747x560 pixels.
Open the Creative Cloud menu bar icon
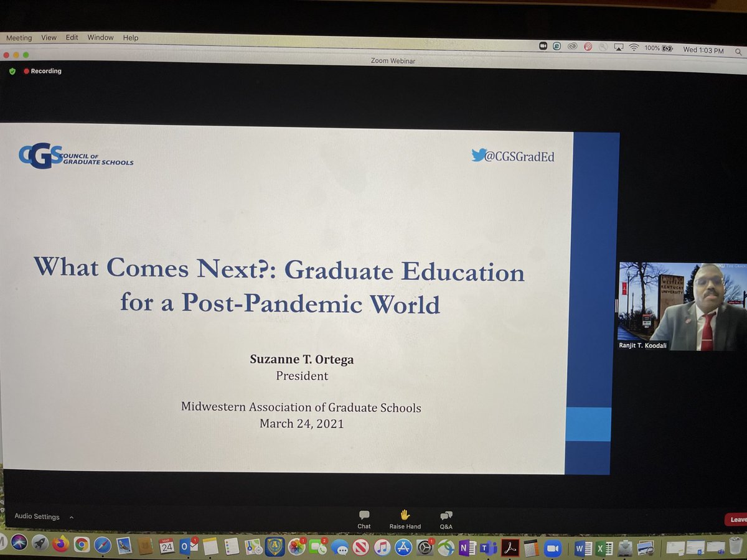pos(572,47)
